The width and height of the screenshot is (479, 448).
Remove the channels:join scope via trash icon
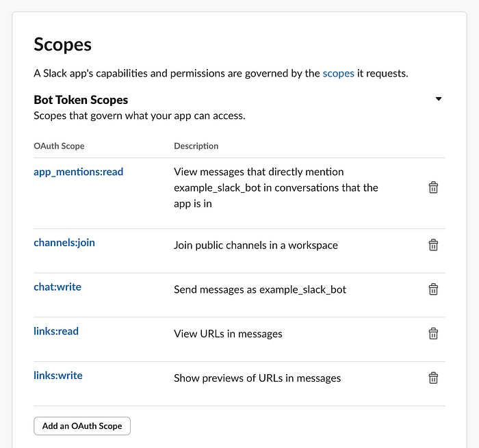tap(433, 245)
